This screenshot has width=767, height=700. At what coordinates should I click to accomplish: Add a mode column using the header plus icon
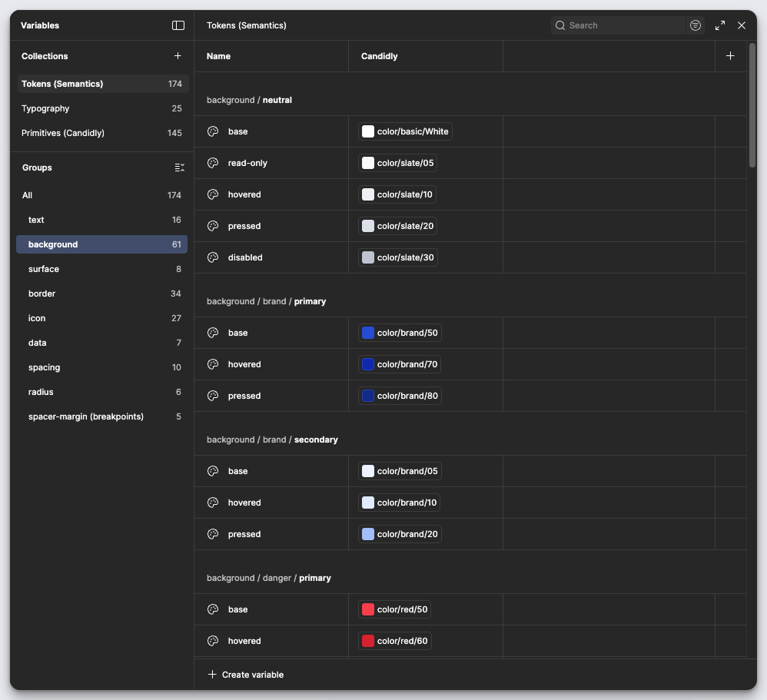pyautogui.click(x=730, y=55)
